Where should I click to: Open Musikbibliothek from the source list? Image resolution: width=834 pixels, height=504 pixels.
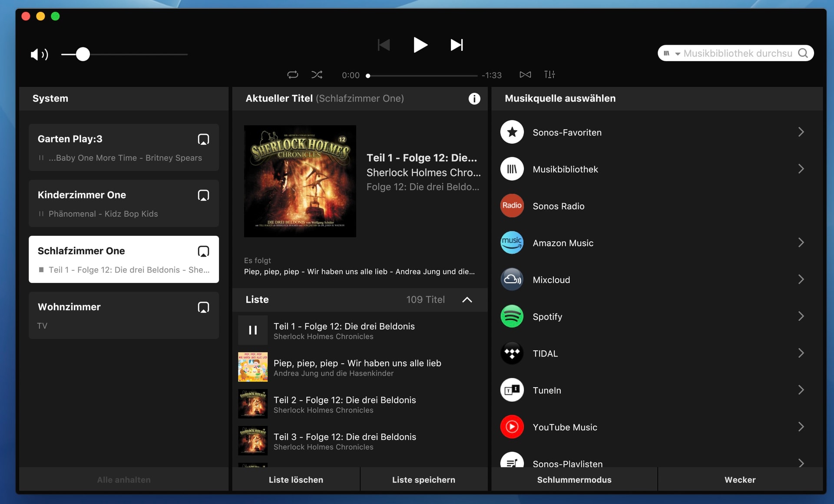click(565, 169)
